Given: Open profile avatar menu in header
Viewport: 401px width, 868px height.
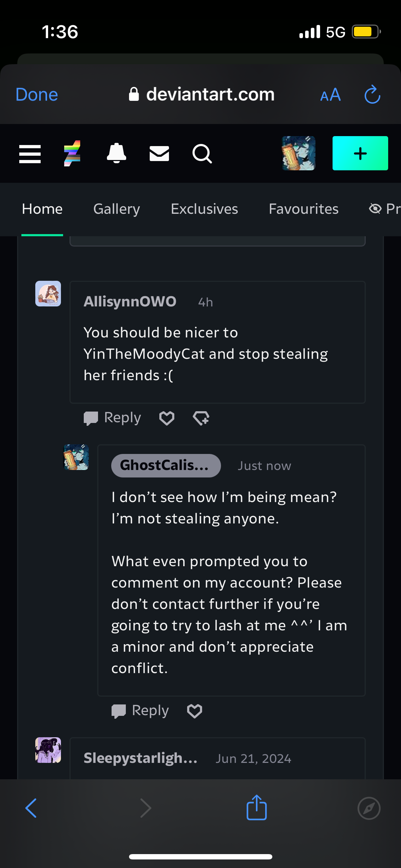Looking at the screenshot, I should (x=299, y=153).
